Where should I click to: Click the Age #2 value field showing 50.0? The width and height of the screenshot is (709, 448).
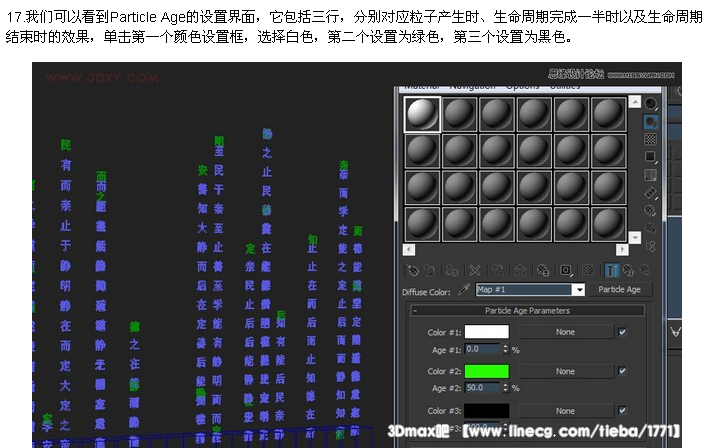483,388
